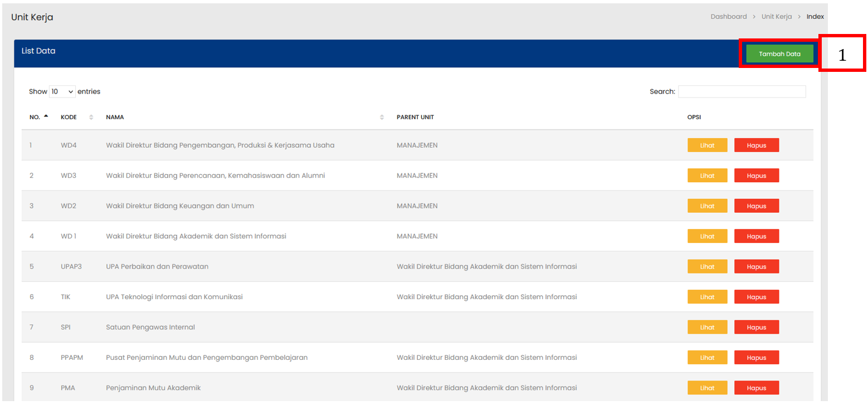The height and width of the screenshot is (410, 868).
Task: Delete PMA Penjaminan Mutu Akademik row
Action: (756, 388)
